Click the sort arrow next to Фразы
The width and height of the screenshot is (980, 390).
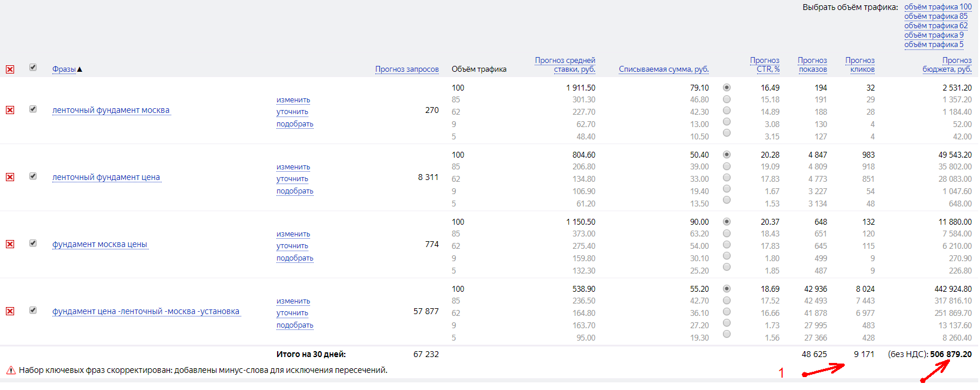79,69
